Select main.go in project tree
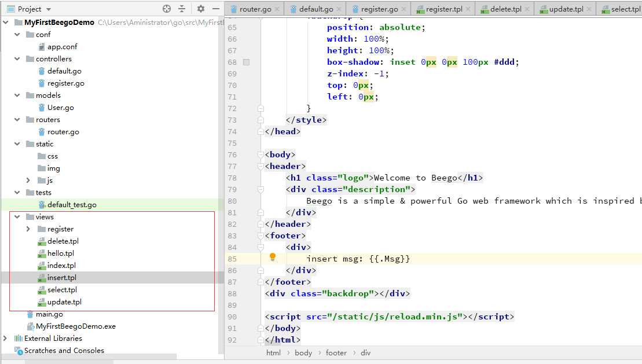This screenshot has height=364, width=642. coord(49,314)
